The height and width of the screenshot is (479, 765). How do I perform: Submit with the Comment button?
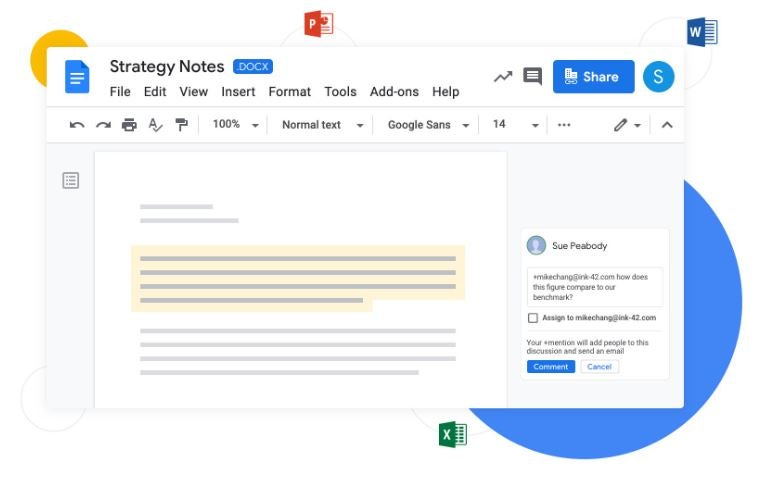point(551,367)
